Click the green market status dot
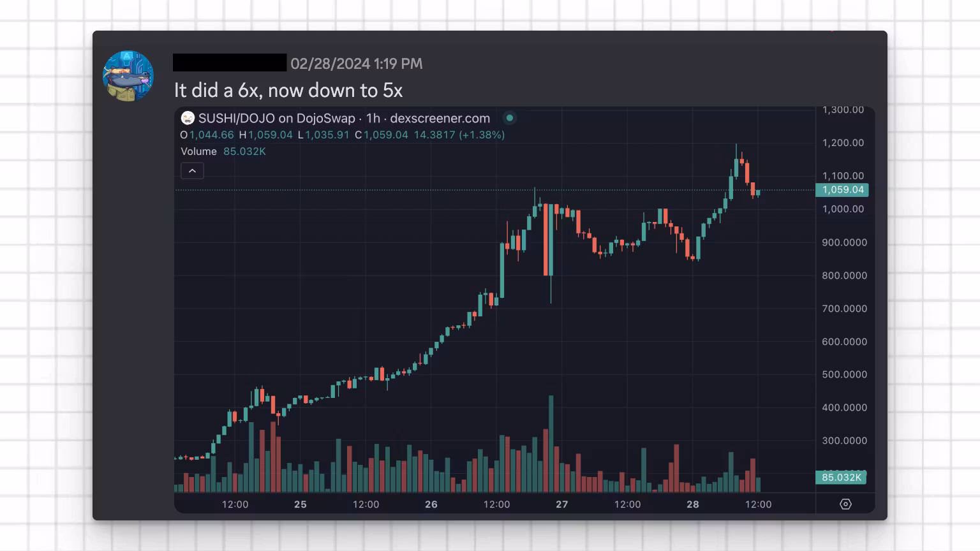 (x=509, y=118)
